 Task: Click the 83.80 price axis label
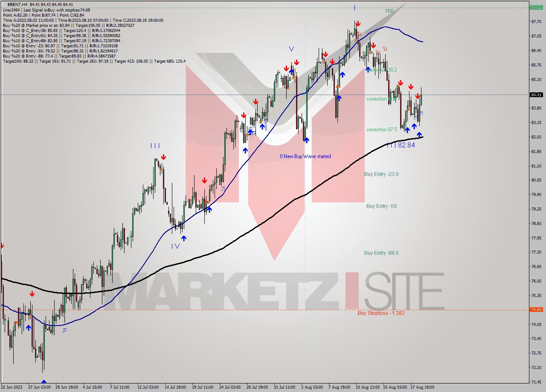pyautogui.click(x=536, y=108)
